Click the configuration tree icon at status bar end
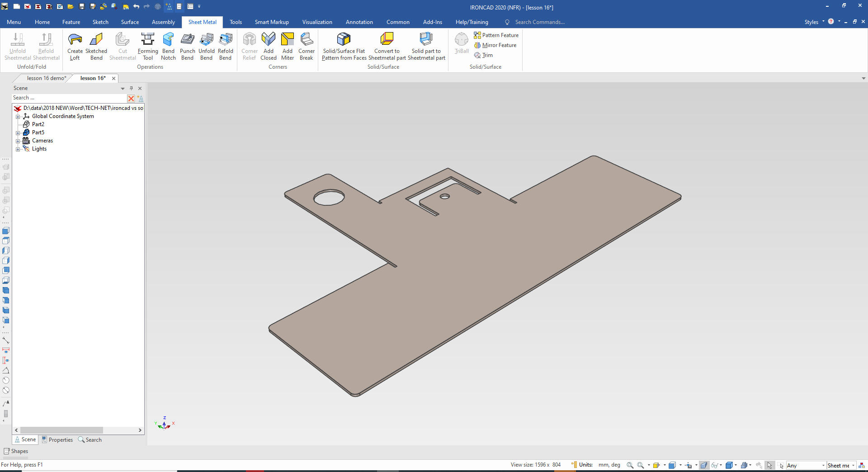This screenshot has width=868, height=472. pos(862,465)
